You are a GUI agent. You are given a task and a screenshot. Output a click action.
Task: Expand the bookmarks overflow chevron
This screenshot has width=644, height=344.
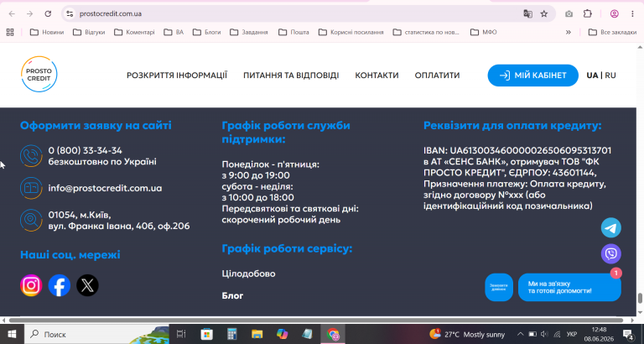coord(569,32)
